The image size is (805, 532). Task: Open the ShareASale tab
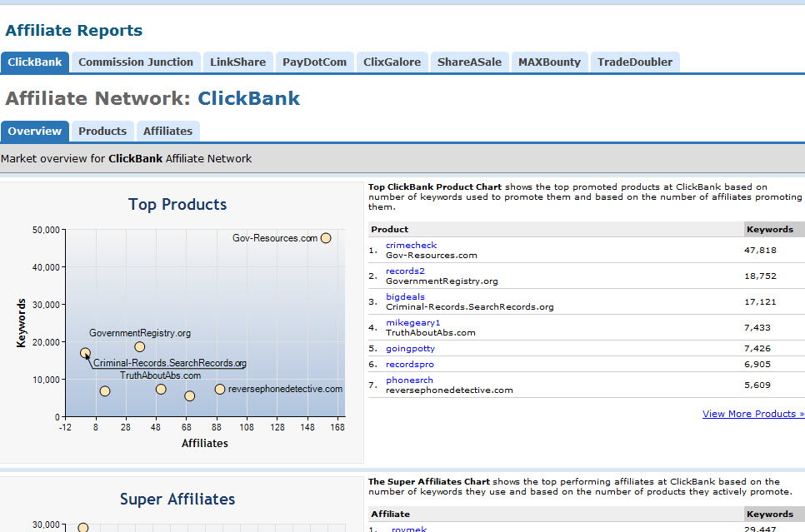pyautogui.click(x=469, y=62)
